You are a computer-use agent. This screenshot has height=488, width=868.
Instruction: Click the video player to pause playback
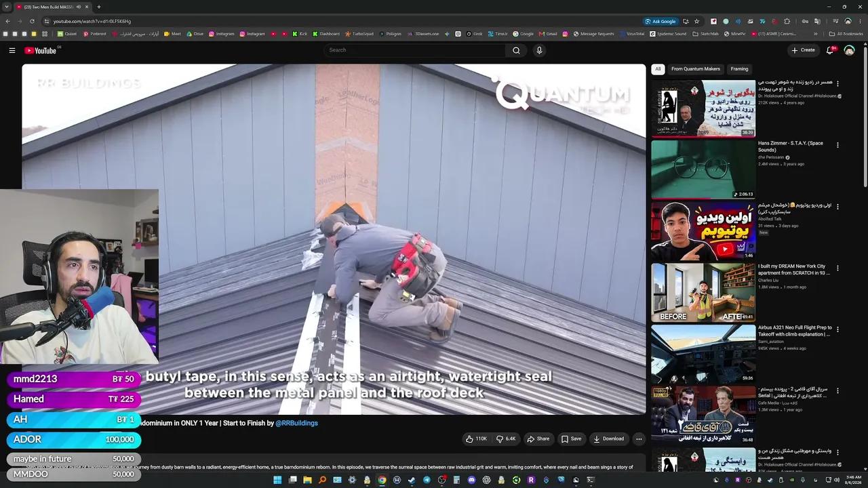coord(334,239)
